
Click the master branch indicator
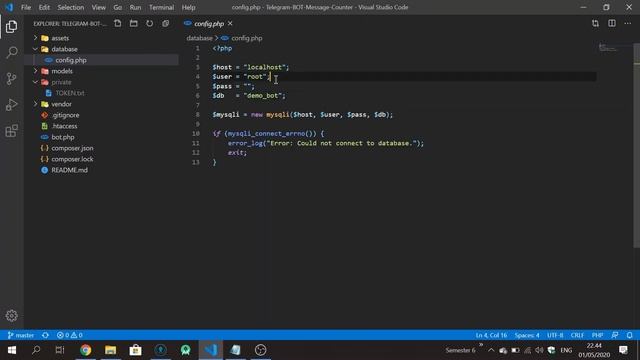tap(21, 335)
